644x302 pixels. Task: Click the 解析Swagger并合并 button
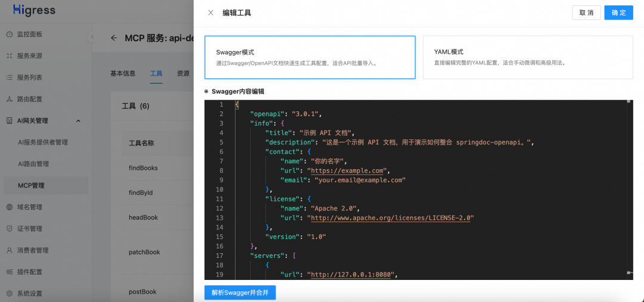click(x=240, y=292)
